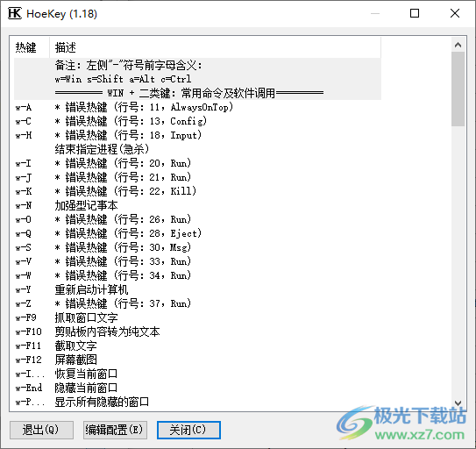Select the w-F10 剪贴板内容转为纯文本 row
The height and width of the screenshot is (449, 476).
point(197,331)
